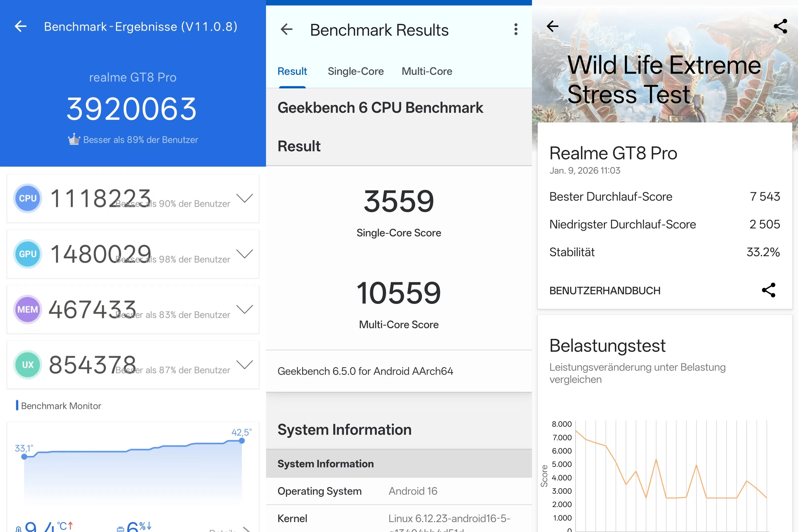Expand the UX score 854378 chevron
Viewport: 798px width, 532px height.
click(x=245, y=364)
